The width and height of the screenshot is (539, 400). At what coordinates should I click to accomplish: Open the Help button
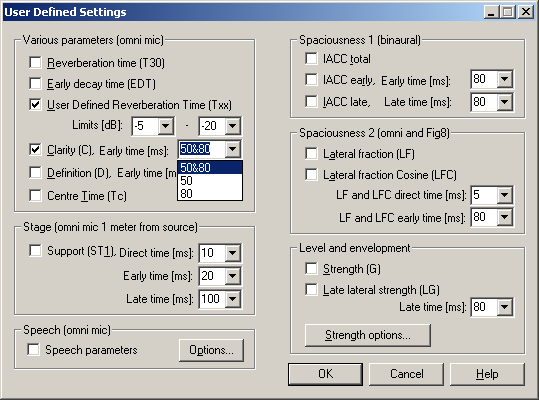pos(487,374)
